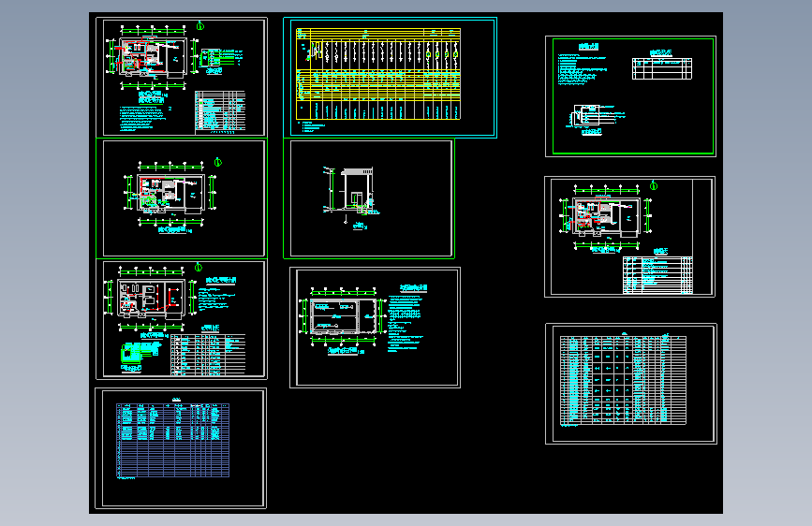Open floor plan sheet with green equipment detail

pos(182,319)
